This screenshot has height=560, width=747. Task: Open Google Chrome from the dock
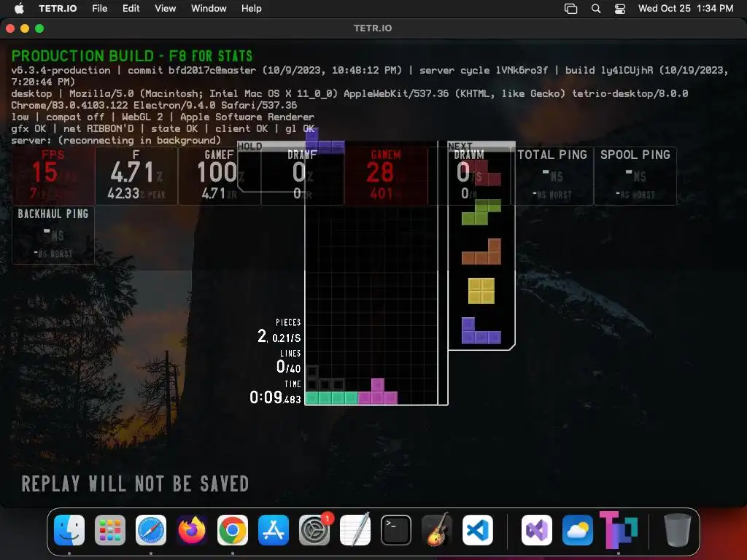pyautogui.click(x=233, y=530)
